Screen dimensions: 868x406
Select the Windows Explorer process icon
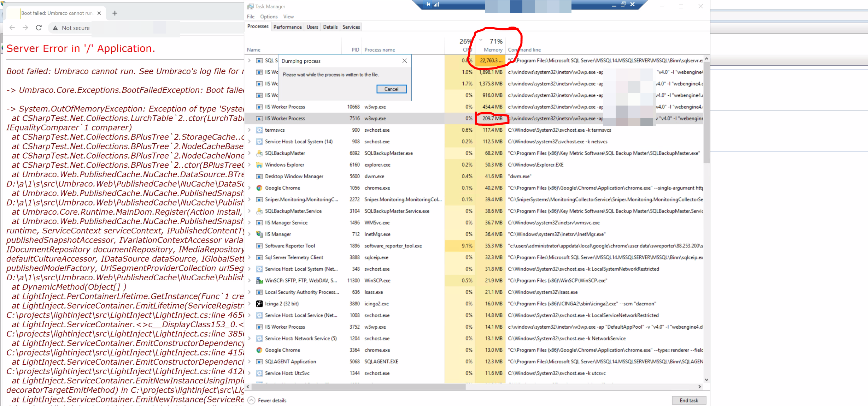pyautogui.click(x=259, y=165)
